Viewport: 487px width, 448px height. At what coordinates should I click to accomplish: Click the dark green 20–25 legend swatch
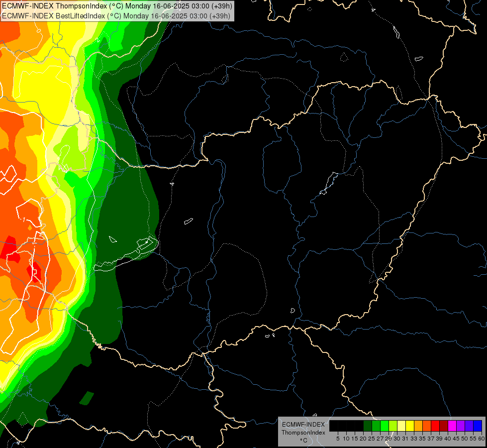point(368,426)
